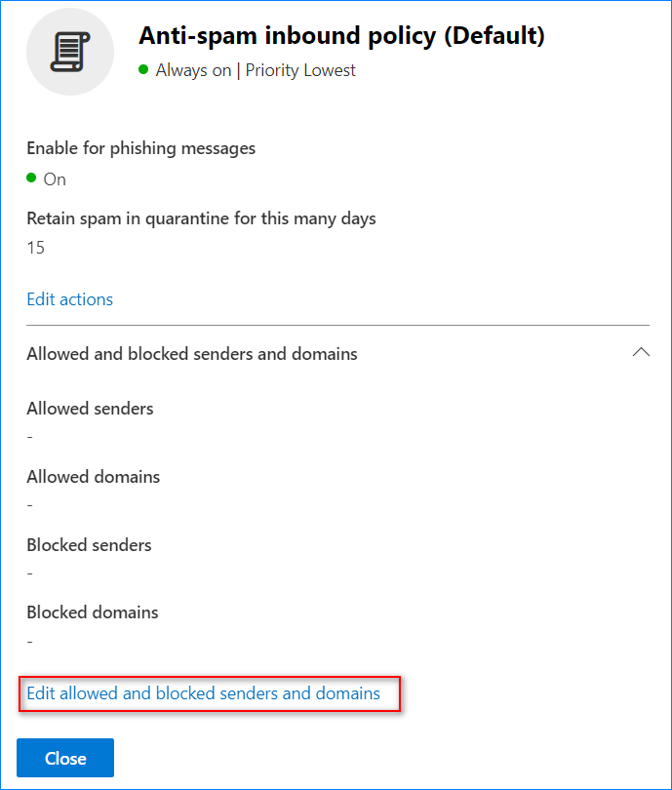Open Edit allowed and blocked senders link
672x790 pixels.
click(204, 693)
